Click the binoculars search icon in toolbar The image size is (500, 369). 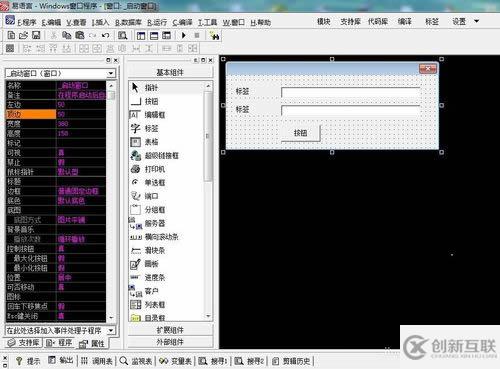tap(214, 35)
